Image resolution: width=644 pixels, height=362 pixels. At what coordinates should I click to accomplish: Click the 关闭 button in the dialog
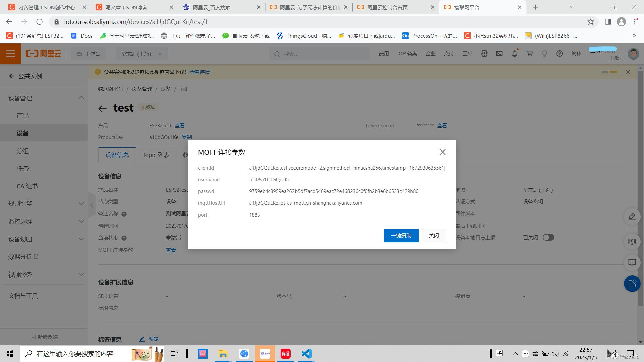coord(434,236)
